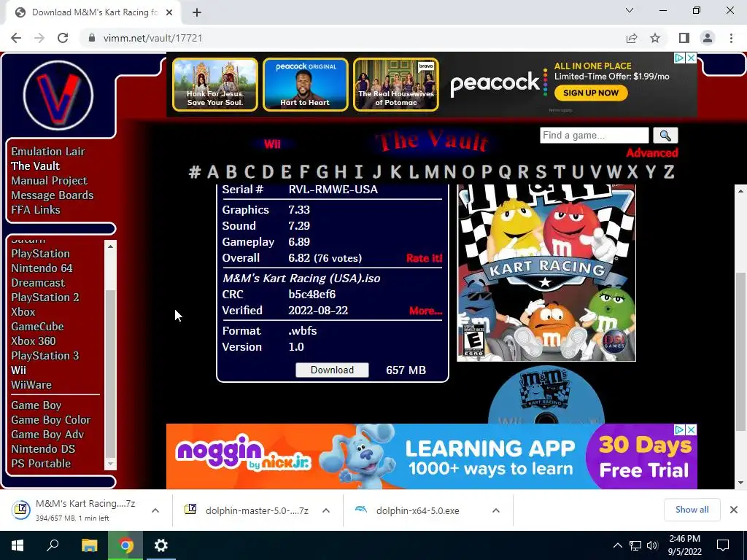Open The Vault from sidebar
747x560 pixels.
coord(35,166)
